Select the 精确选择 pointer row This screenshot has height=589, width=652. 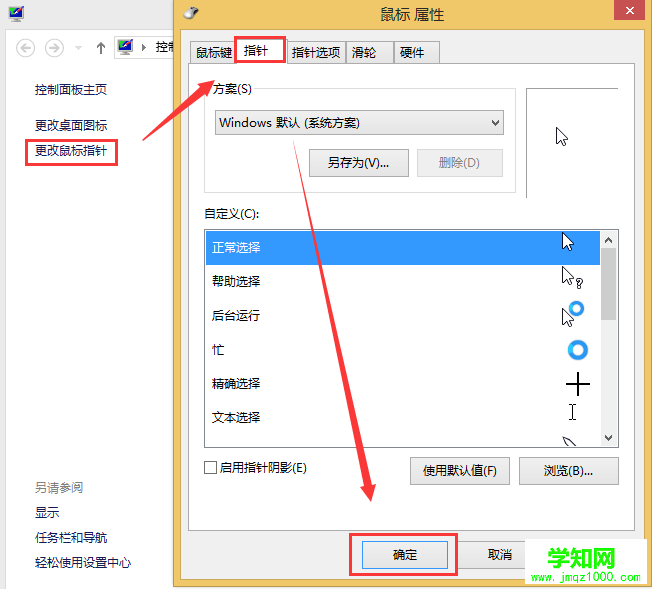[403, 383]
